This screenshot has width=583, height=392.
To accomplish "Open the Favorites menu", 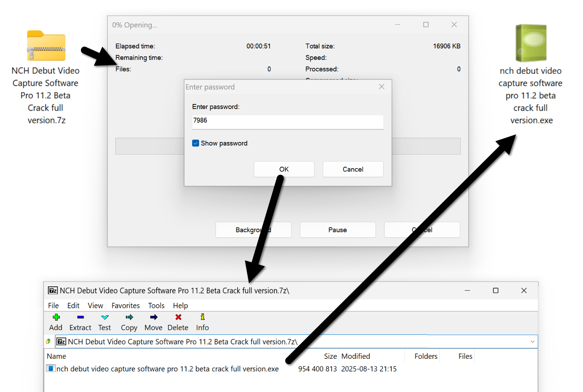I will point(125,306).
